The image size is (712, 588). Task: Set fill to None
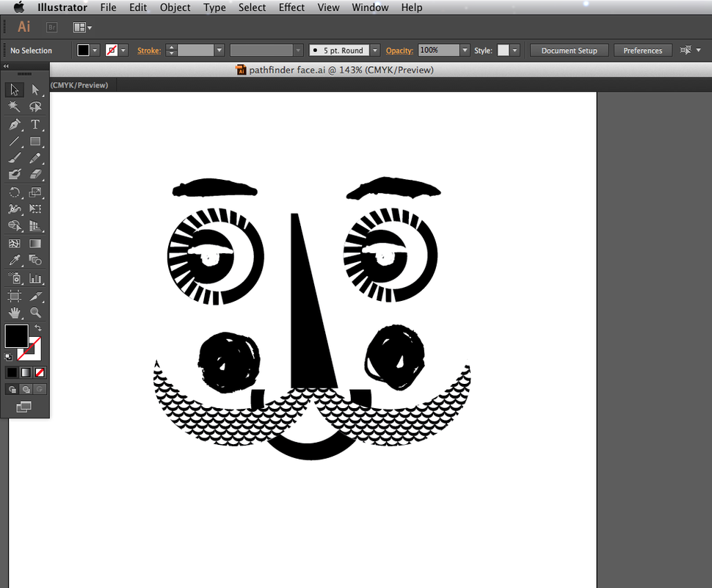38,372
